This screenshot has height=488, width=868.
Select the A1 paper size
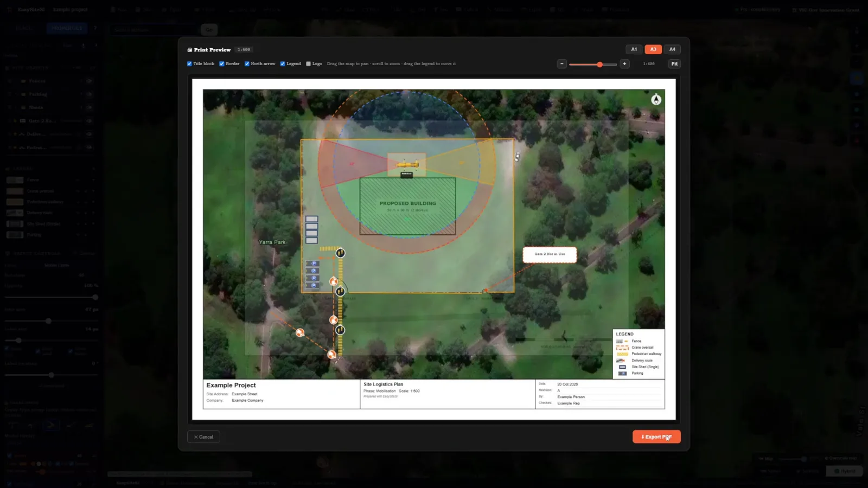pos(634,49)
